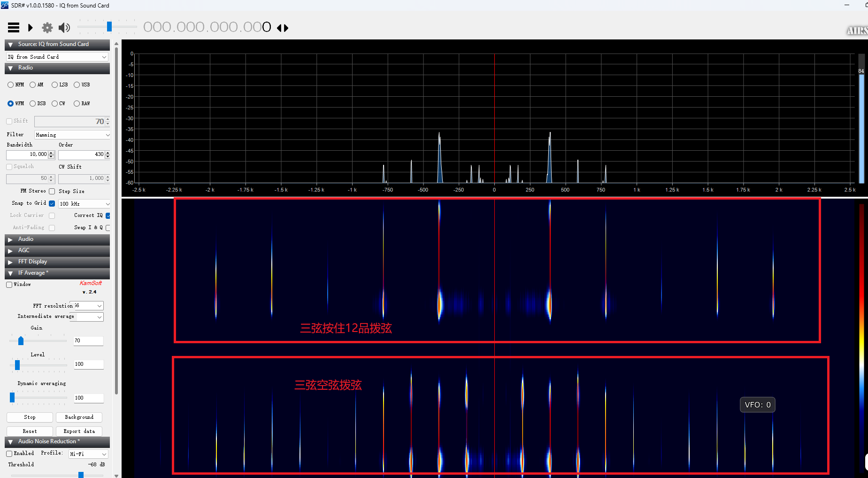Open the settings gear configuration

pos(47,28)
